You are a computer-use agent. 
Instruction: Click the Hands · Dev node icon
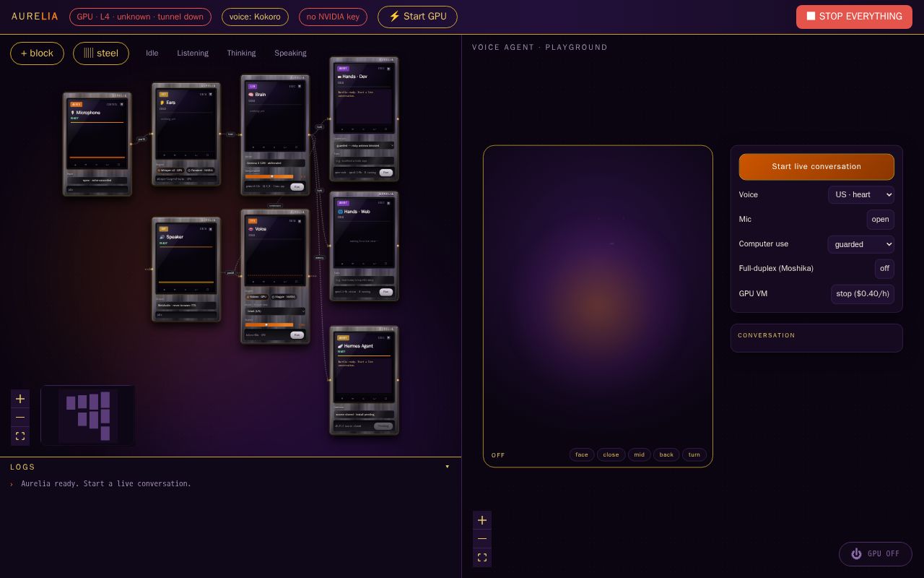(339, 77)
